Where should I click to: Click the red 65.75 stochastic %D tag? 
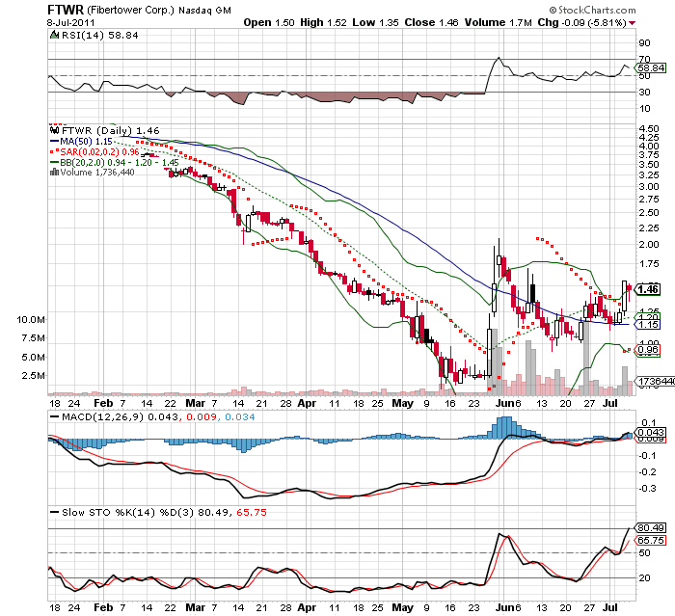pyautogui.click(x=651, y=540)
